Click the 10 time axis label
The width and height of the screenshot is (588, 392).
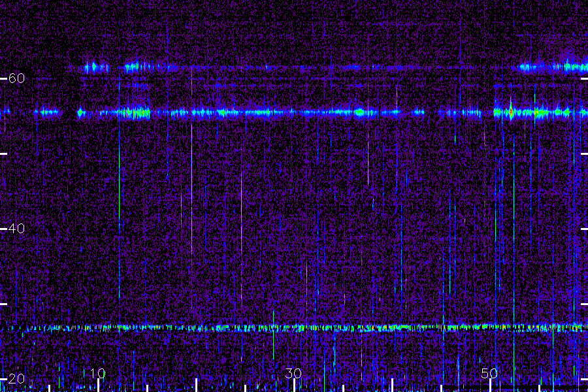(x=98, y=373)
